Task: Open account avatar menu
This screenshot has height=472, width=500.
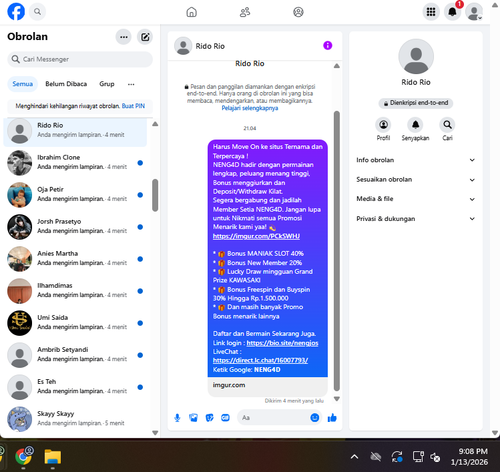Action: [474, 12]
